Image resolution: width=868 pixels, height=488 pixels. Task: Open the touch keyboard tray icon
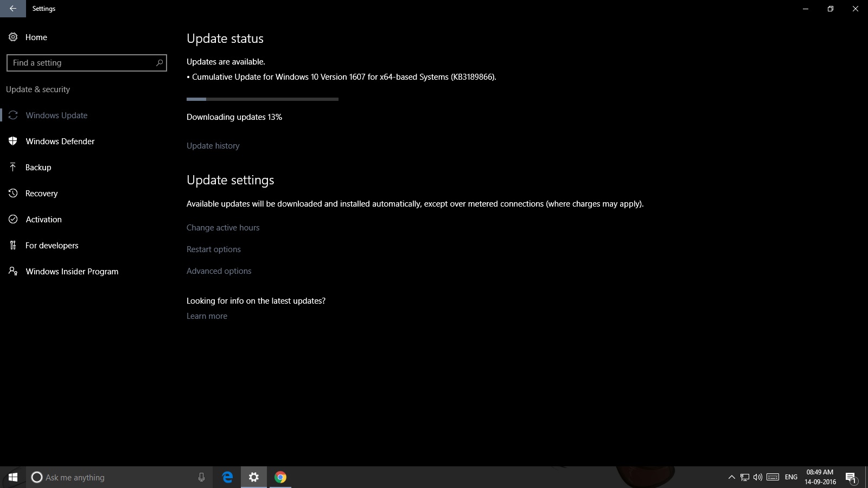pyautogui.click(x=773, y=477)
